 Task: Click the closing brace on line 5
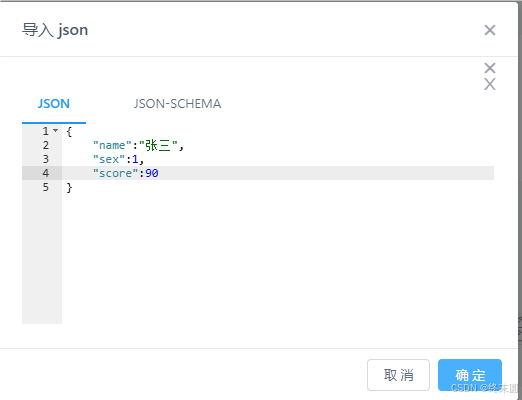[69, 187]
